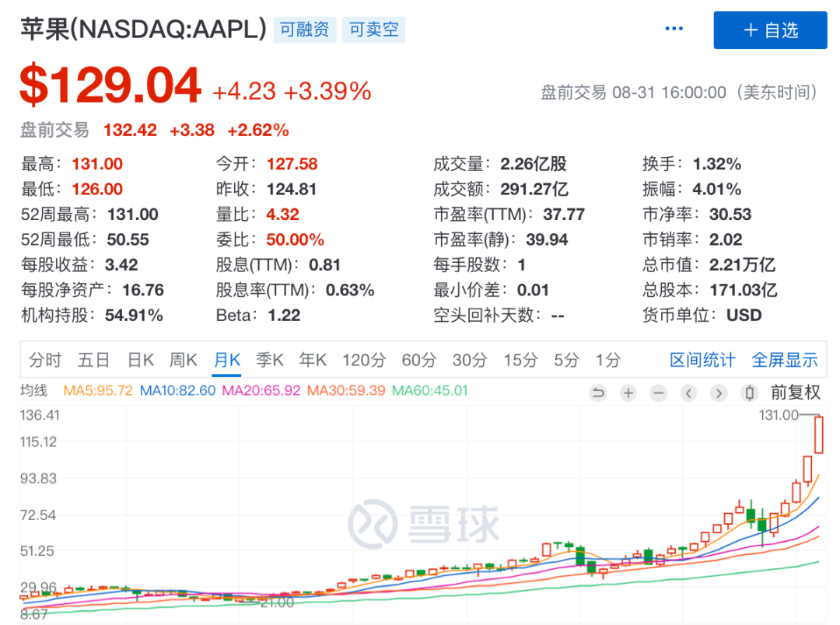Image resolution: width=840 pixels, height=625 pixels.
Task: Open the 前复权 adjustment dropdown
Action: pyautogui.click(x=795, y=393)
